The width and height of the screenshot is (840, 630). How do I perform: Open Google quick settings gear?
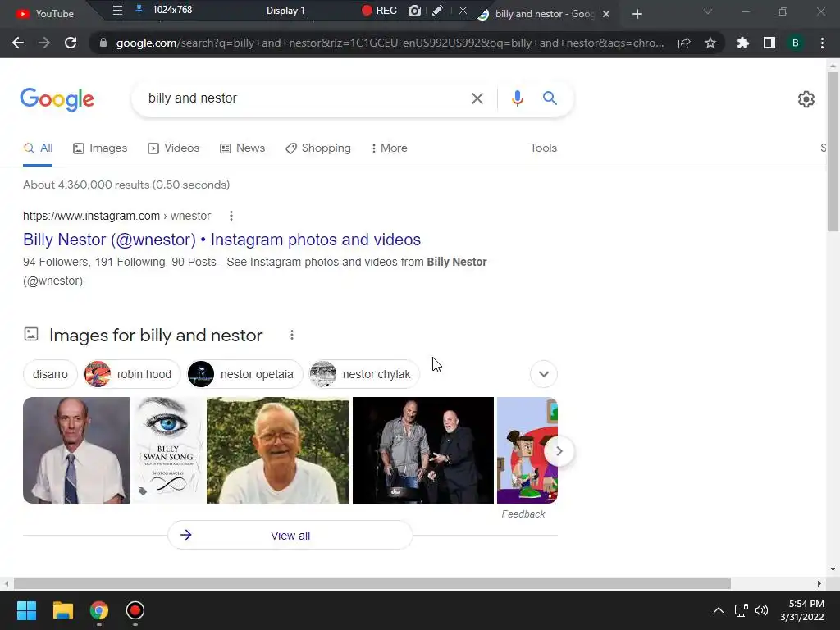point(806,99)
